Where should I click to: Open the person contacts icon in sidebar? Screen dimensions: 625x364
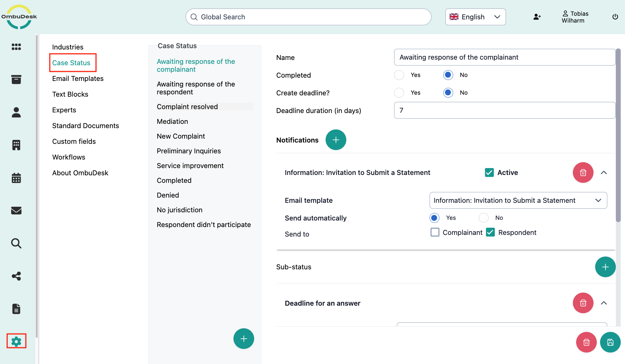[x=16, y=112]
